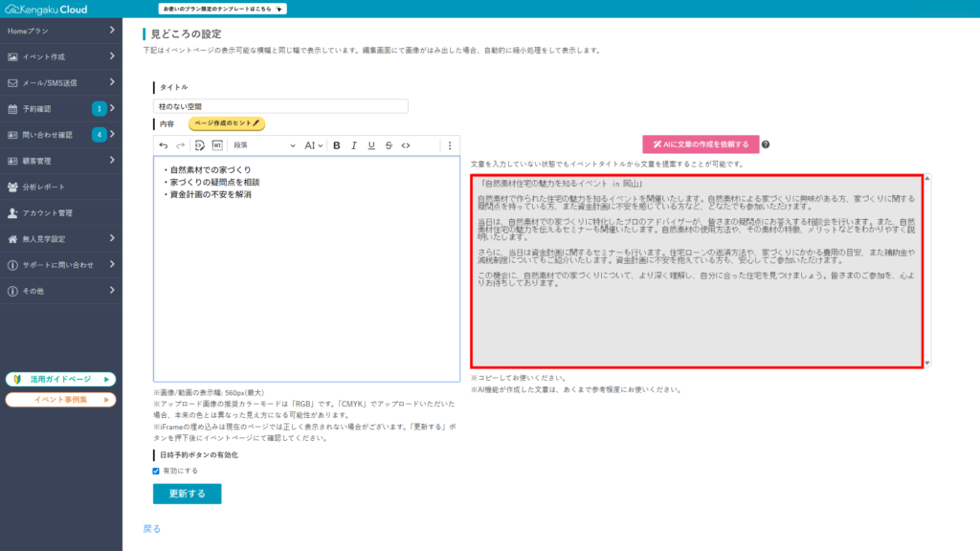Toggle italic formatting in the editor
The width and height of the screenshot is (980, 551).
point(354,145)
